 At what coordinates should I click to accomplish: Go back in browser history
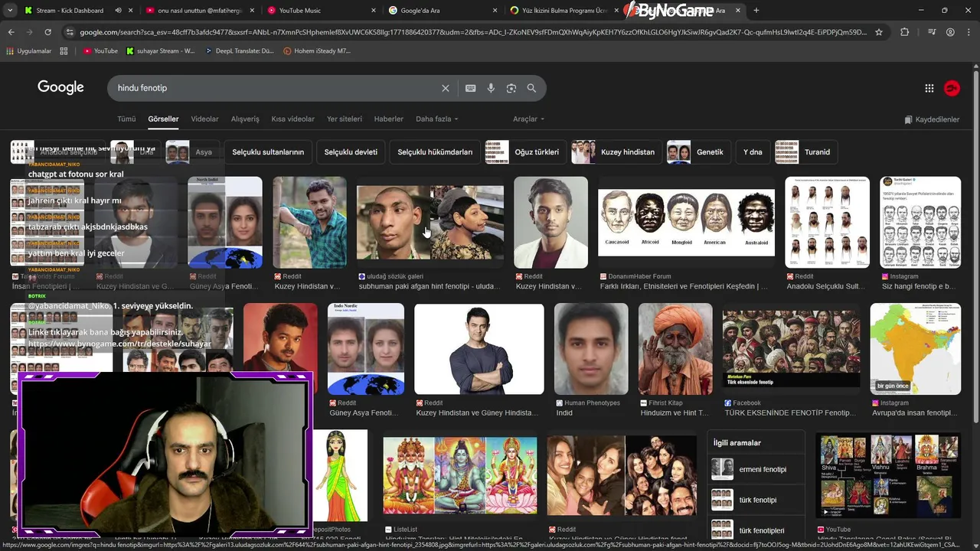11,32
